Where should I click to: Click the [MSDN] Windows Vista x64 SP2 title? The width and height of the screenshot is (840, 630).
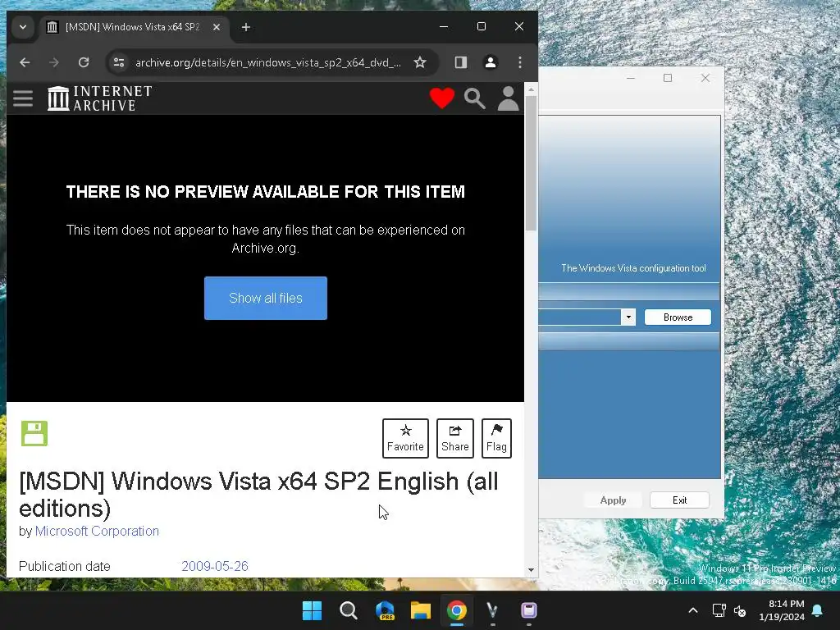click(x=258, y=495)
